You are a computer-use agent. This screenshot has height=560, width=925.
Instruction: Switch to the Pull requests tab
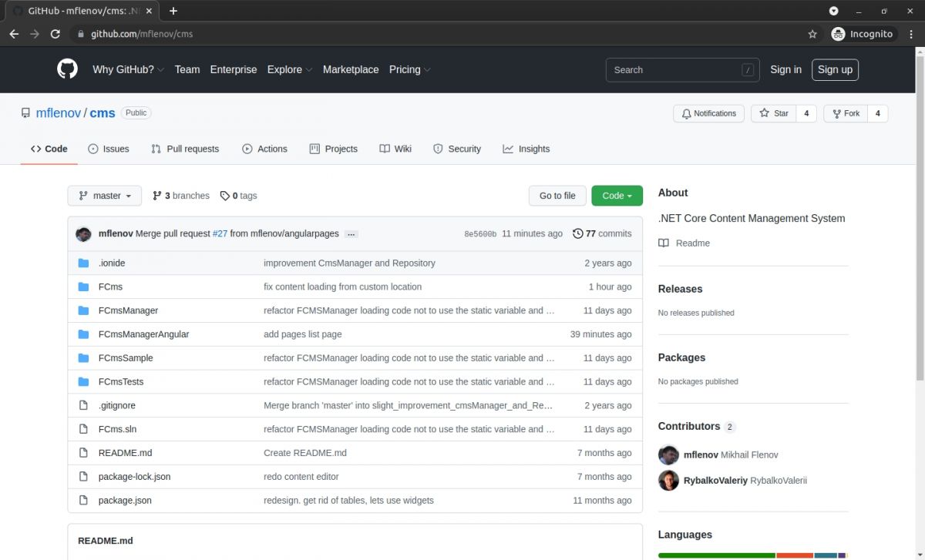click(185, 149)
